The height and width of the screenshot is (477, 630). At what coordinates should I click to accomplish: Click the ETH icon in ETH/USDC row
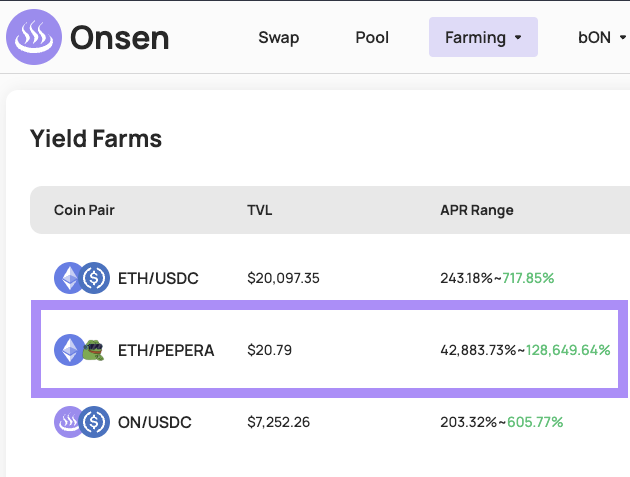click(x=70, y=278)
